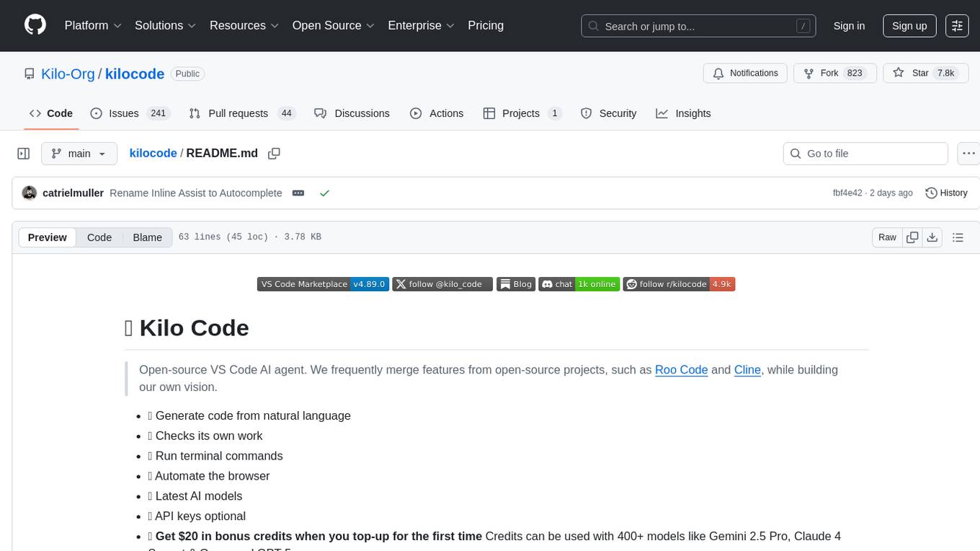Viewport: 980px width, 551px height.
Task: Click the Notifications bell button
Action: click(x=745, y=73)
